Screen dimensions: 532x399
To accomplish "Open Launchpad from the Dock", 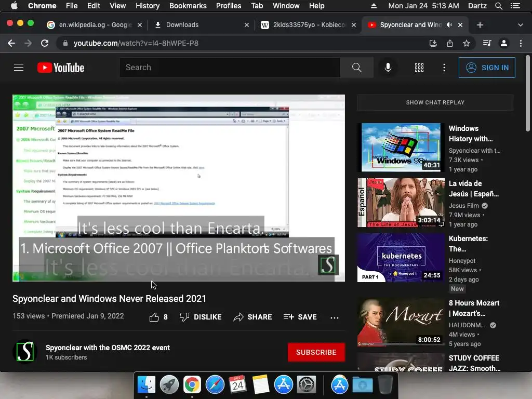I will (x=169, y=385).
